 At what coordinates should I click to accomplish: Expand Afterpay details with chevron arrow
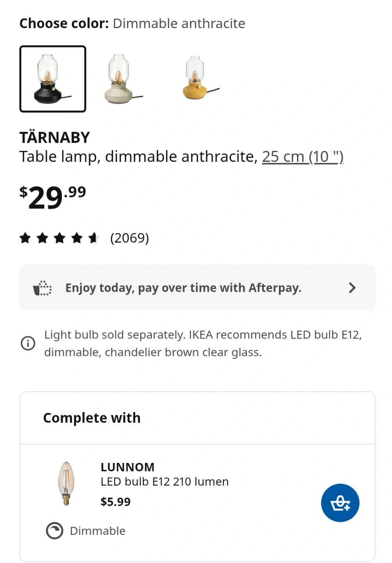tap(352, 288)
